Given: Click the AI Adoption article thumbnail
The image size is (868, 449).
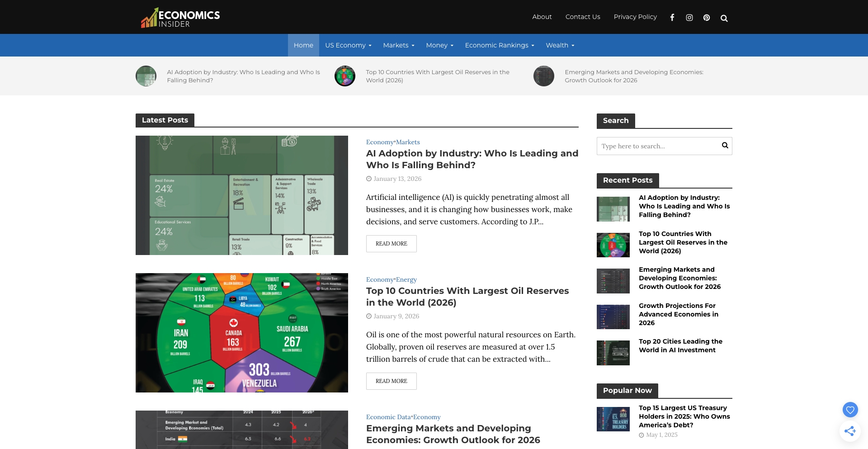Looking at the screenshot, I should click(241, 195).
